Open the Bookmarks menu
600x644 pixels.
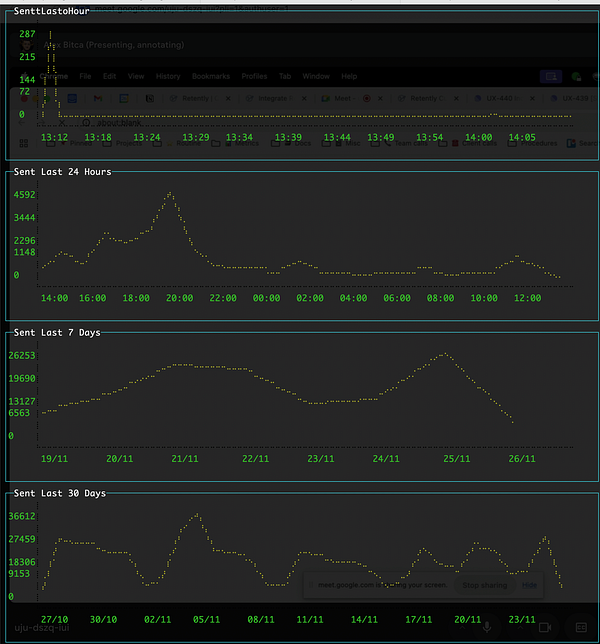point(211,76)
